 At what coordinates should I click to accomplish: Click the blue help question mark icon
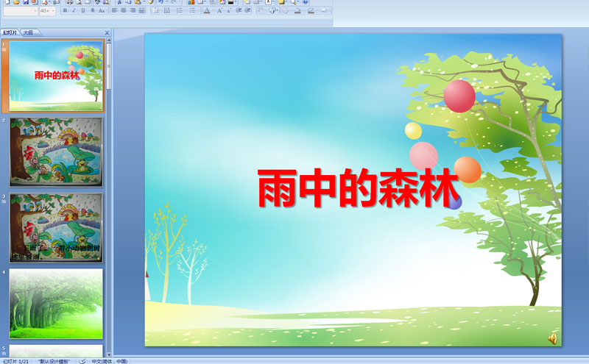tap(306, 2)
